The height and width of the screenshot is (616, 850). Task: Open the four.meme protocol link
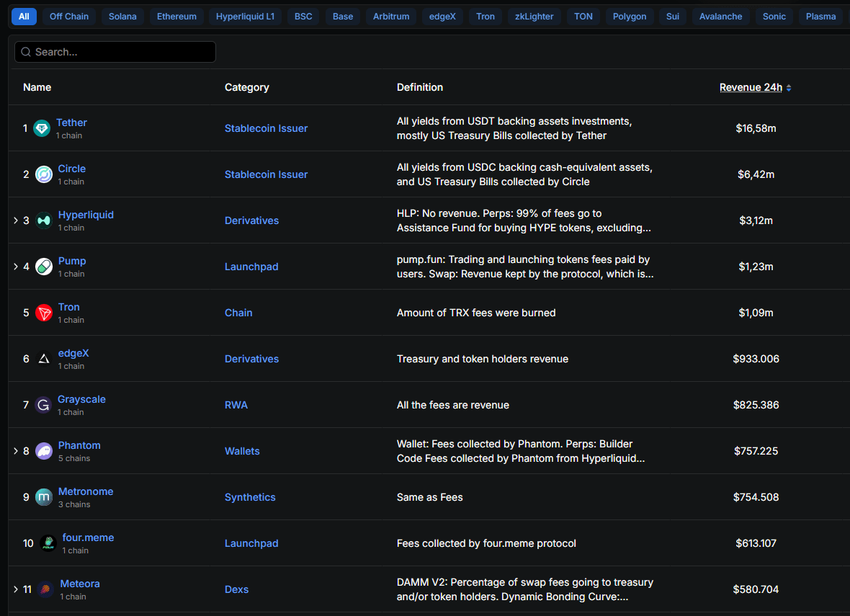(x=86, y=537)
